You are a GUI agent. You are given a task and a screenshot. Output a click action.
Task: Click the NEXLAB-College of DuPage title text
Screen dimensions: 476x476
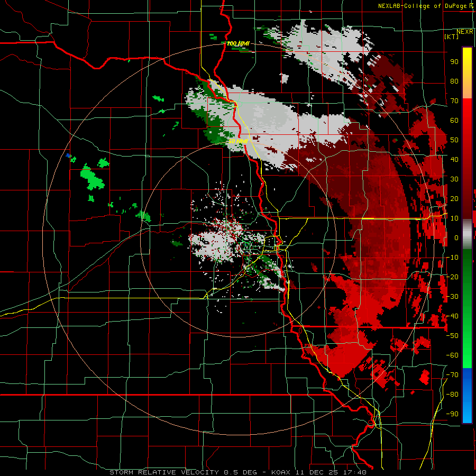(x=426, y=6)
